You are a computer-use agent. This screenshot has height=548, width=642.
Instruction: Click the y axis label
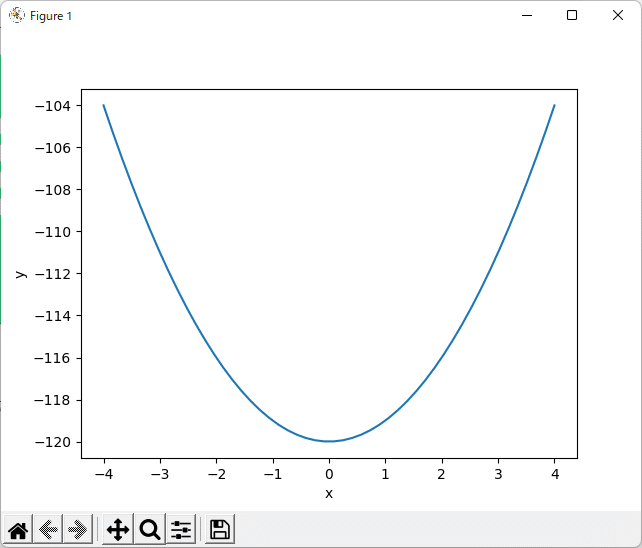point(21,274)
